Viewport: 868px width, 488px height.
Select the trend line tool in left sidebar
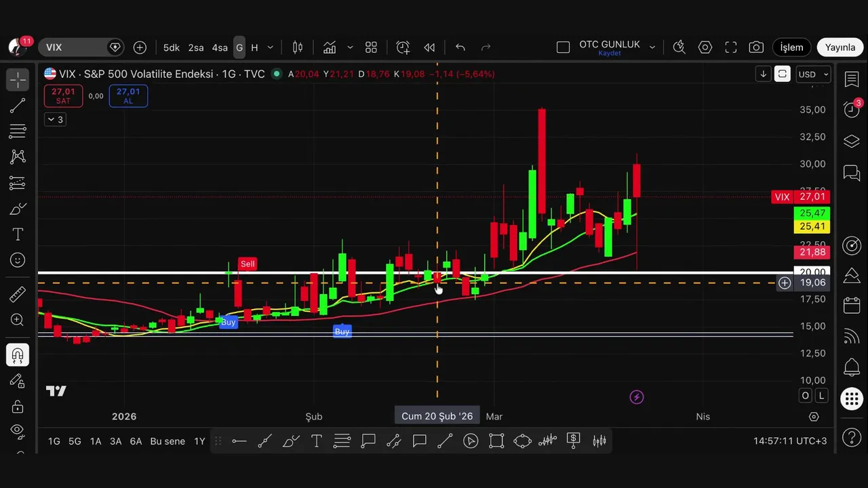18,106
